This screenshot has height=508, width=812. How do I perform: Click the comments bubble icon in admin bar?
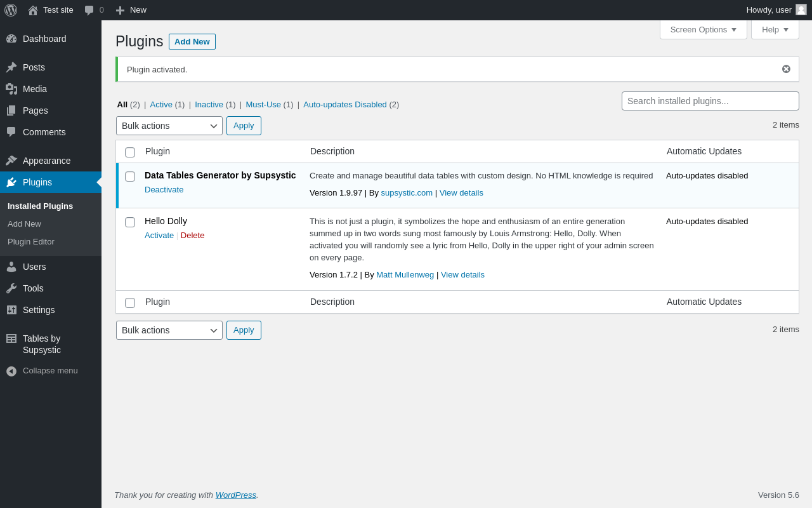[x=89, y=10]
